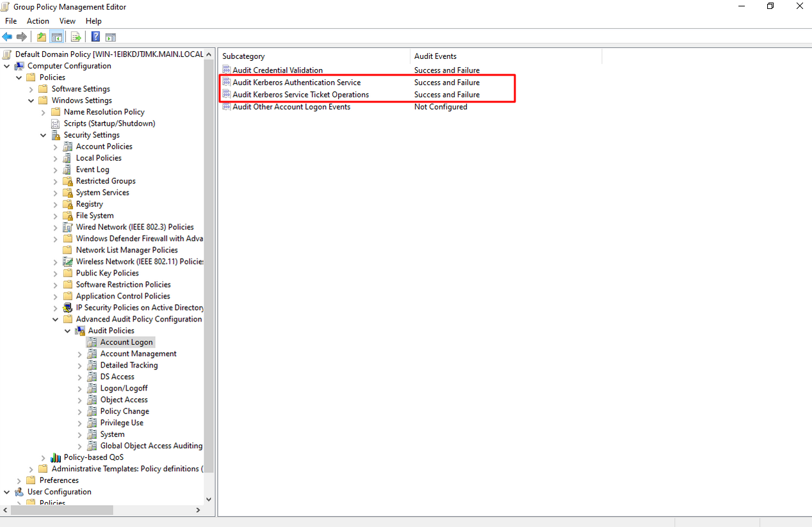This screenshot has height=527, width=812.
Task: Click the Forward arrow toolbar icon
Action: coord(22,37)
